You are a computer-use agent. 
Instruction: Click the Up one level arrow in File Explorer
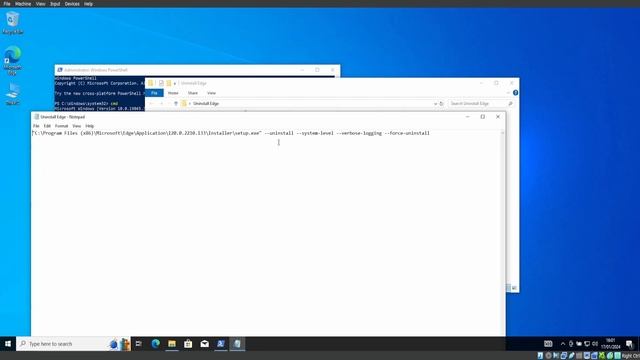point(176,104)
